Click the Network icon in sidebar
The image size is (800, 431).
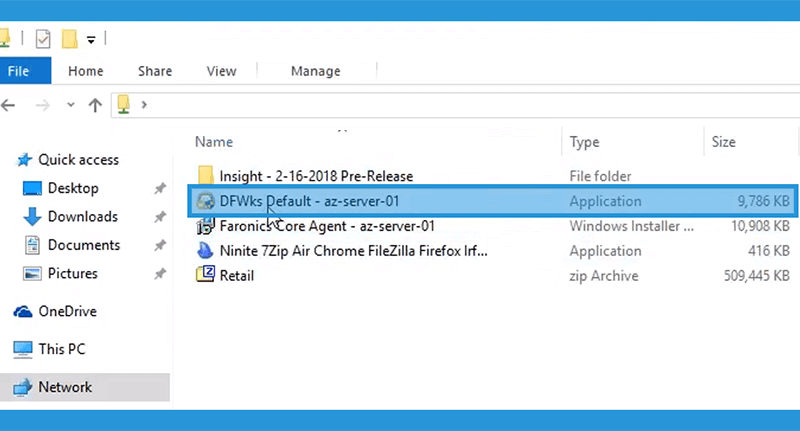coord(22,388)
